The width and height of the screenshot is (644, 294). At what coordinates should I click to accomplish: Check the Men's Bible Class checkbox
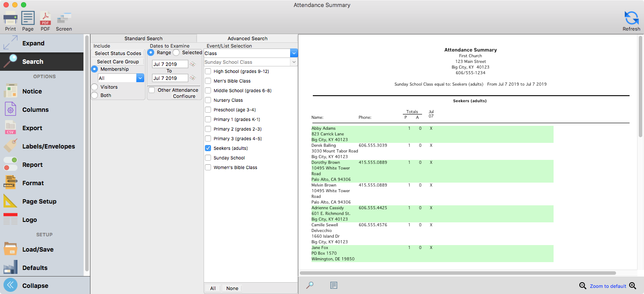(208, 81)
